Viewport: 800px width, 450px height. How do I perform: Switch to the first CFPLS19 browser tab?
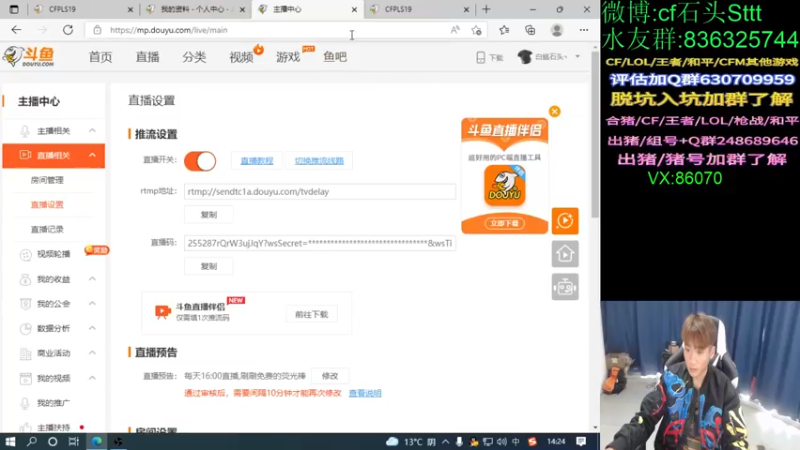83,9
